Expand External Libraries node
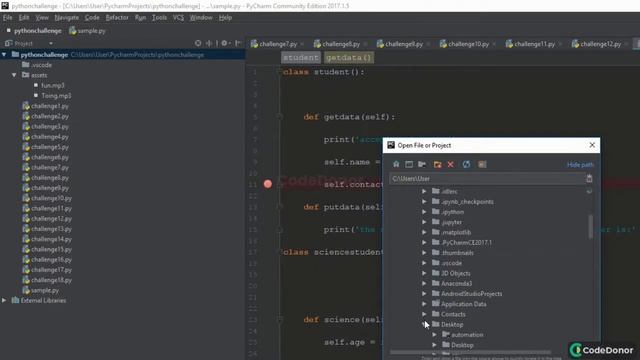The height and width of the screenshot is (360, 640). [x=4, y=300]
